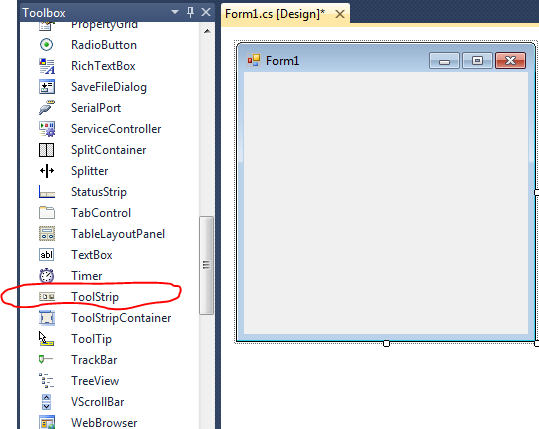
Task: Select the SplitContainer icon
Action: pyautogui.click(x=46, y=150)
